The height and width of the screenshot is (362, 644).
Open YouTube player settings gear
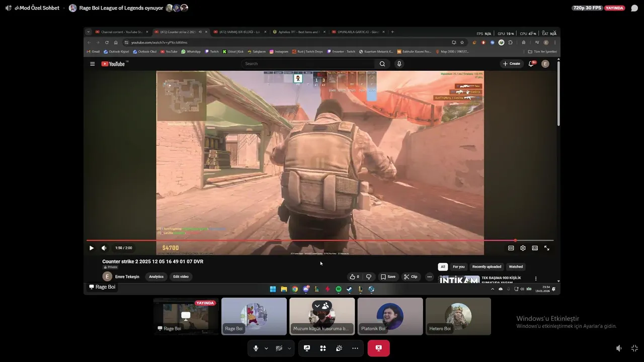click(523, 248)
